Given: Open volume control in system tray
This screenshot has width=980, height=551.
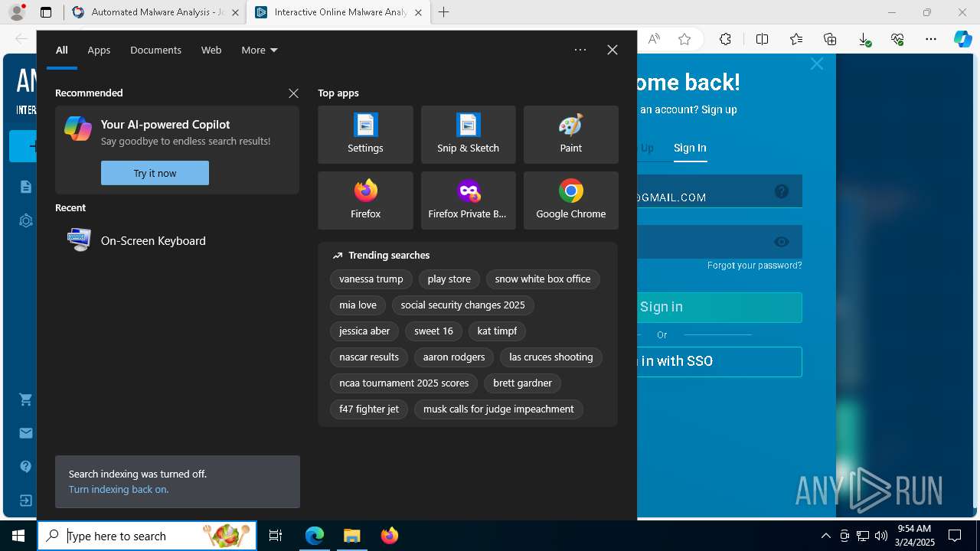Looking at the screenshot, I should click(881, 536).
